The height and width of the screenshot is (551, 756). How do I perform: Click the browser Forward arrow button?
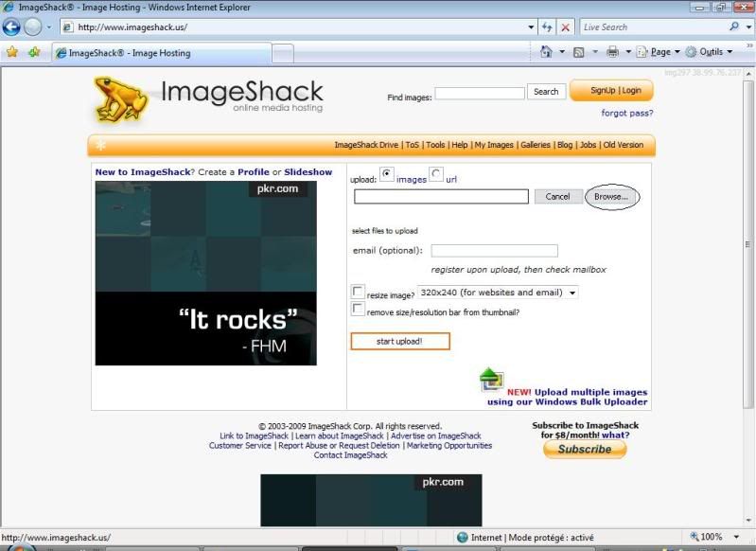[32, 27]
